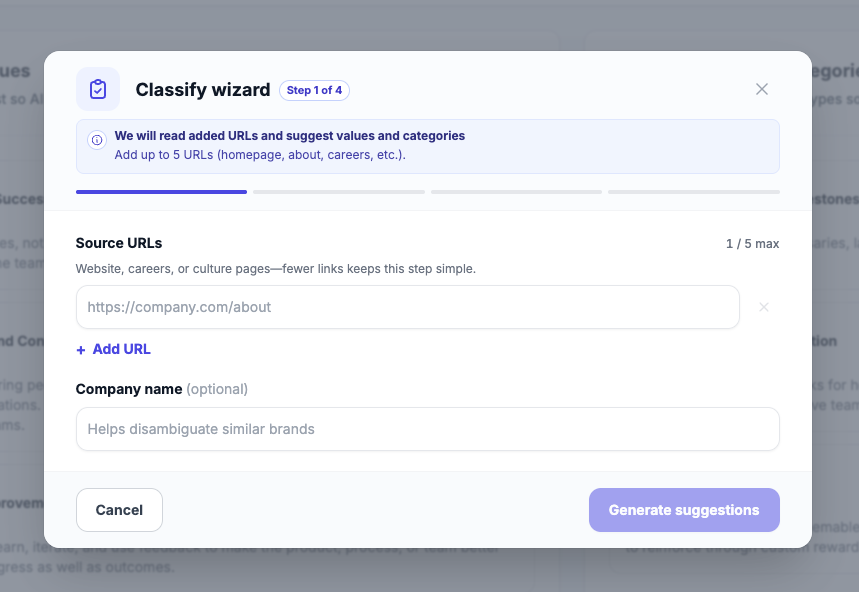Screen dimensions: 859x592
Task: Click the Add URL link
Action: coord(121,349)
